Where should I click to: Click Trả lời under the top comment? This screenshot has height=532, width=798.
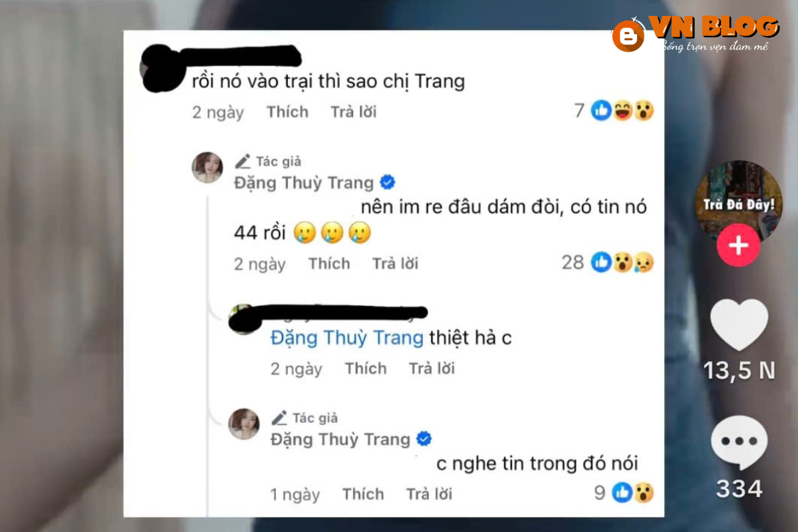tap(354, 112)
